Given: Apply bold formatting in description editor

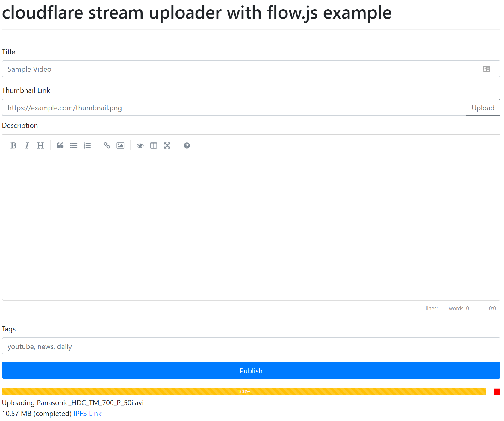Looking at the screenshot, I should tap(13, 146).
